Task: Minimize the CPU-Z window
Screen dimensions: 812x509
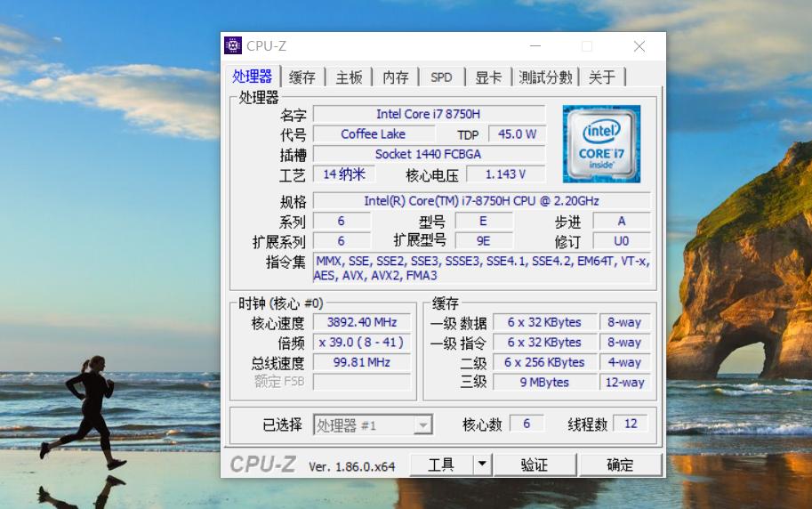Action: 535,46
